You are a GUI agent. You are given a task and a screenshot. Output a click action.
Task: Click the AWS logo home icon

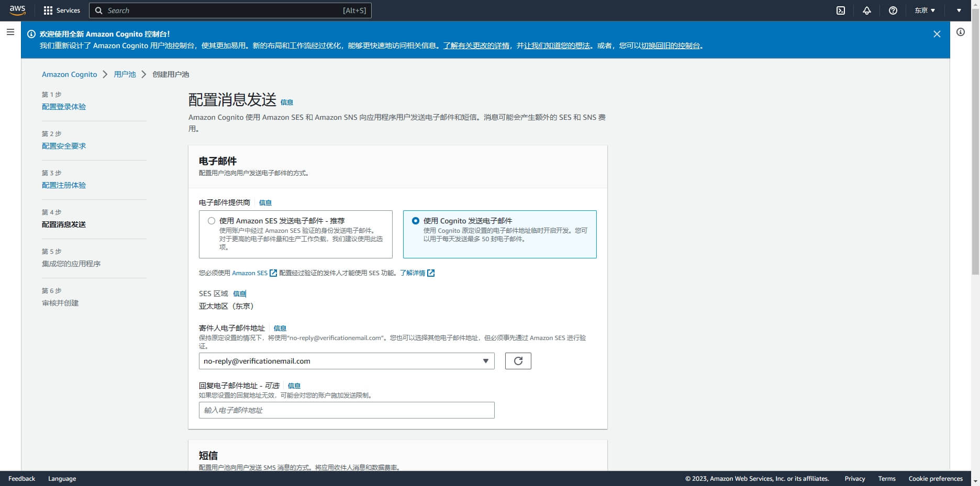pyautogui.click(x=17, y=10)
